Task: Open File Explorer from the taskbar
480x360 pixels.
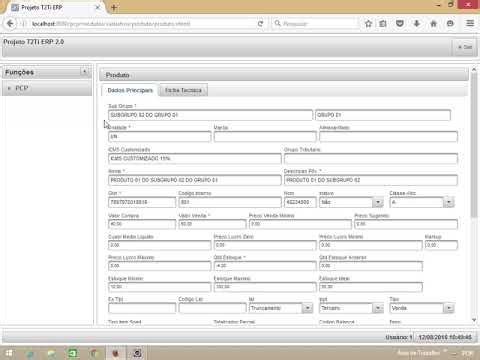Action: tap(51, 353)
